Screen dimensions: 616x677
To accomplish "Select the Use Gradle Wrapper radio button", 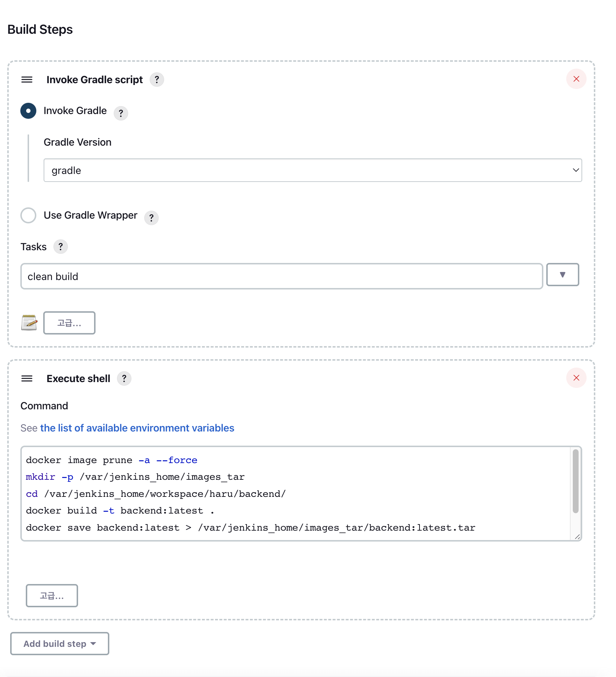I will [x=28, y=215].
